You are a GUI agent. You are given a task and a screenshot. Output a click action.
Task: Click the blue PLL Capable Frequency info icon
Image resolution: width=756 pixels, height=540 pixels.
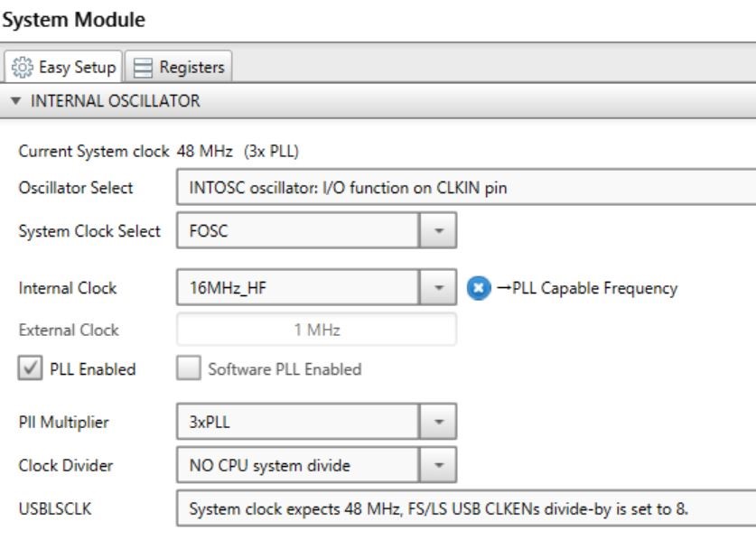pyautogui.click(x=480, y=289)
